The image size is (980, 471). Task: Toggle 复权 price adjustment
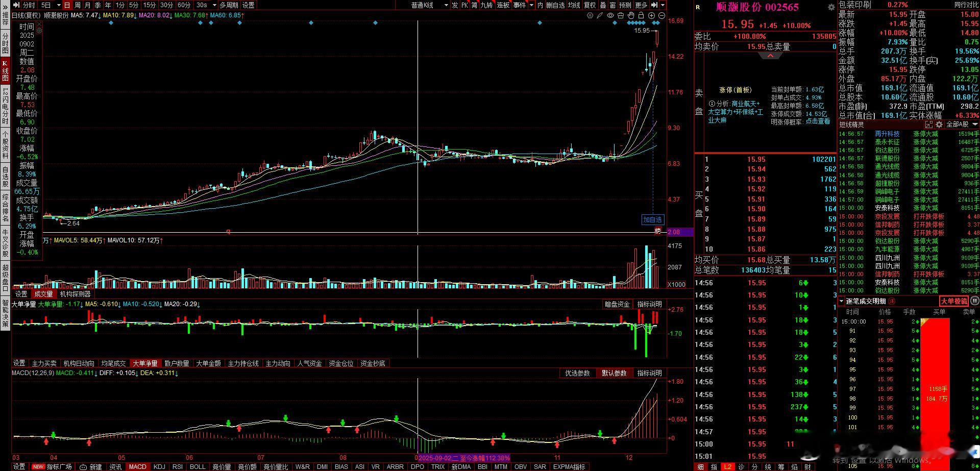590,5
